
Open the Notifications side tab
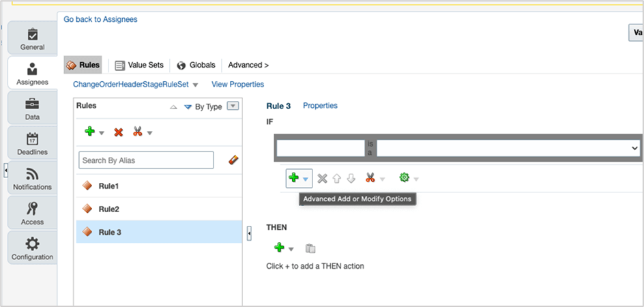tap(33, 177)
